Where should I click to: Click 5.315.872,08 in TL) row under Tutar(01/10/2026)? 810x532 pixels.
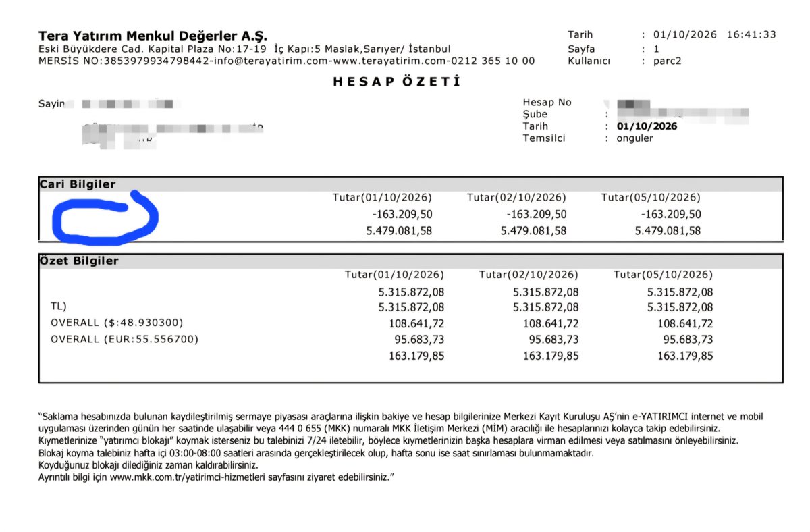tap(412, 308)
